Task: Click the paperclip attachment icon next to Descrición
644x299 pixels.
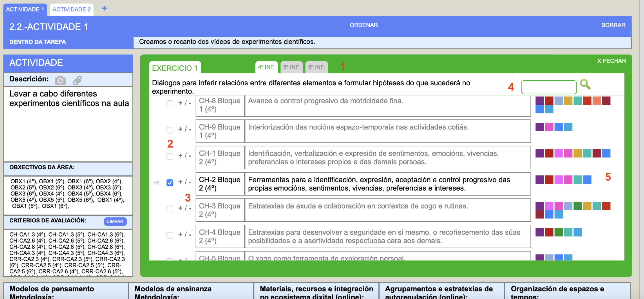Action: (77, 80)
